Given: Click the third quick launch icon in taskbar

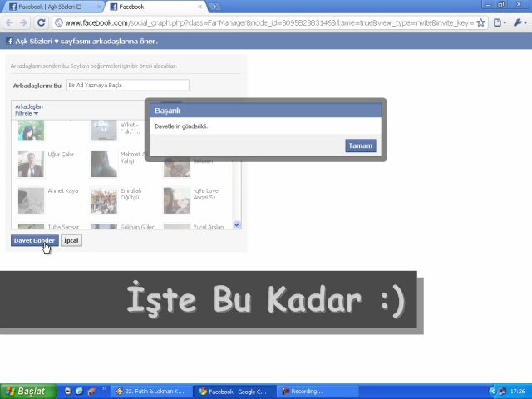Looking at the screenshot, I should click(91, 392).
